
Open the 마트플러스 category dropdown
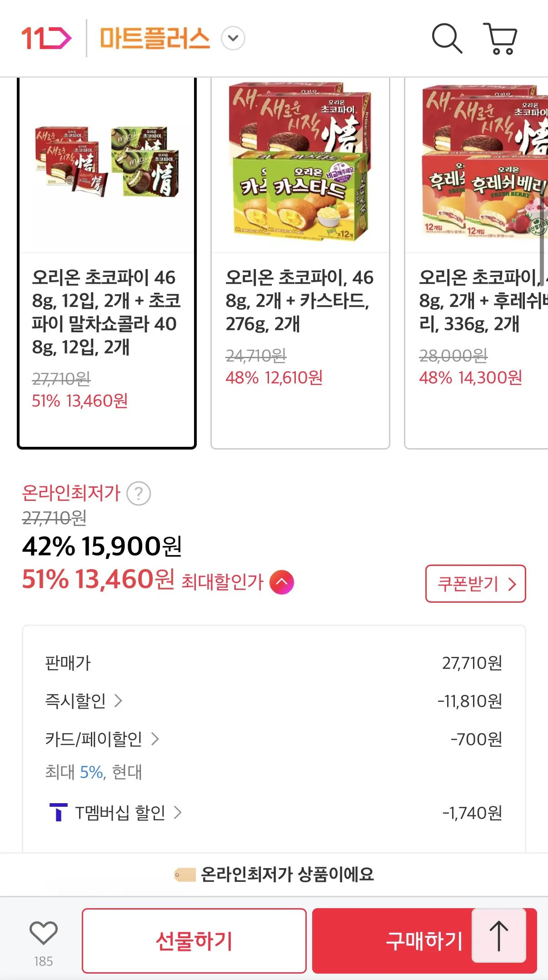pyautogui.click(x=232, y=39)
